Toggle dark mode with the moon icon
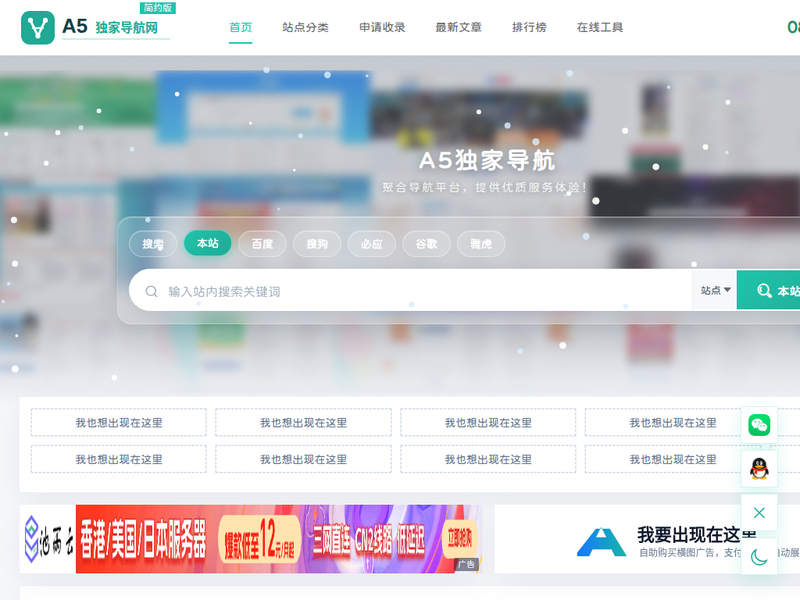800x600 pixels. point(759,556)
